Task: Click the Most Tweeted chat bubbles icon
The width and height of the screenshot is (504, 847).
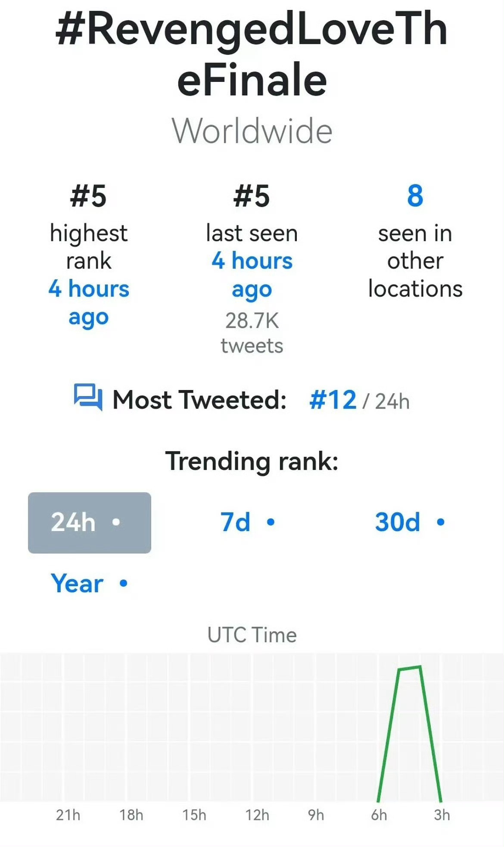Action: pyautogui.click(x=88, y=397)
